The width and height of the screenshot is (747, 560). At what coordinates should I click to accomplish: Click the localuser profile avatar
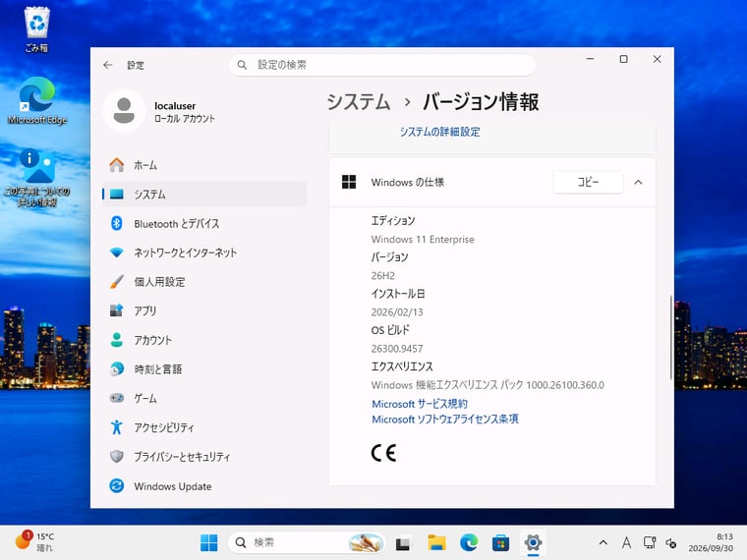click(x=124, y=111)
